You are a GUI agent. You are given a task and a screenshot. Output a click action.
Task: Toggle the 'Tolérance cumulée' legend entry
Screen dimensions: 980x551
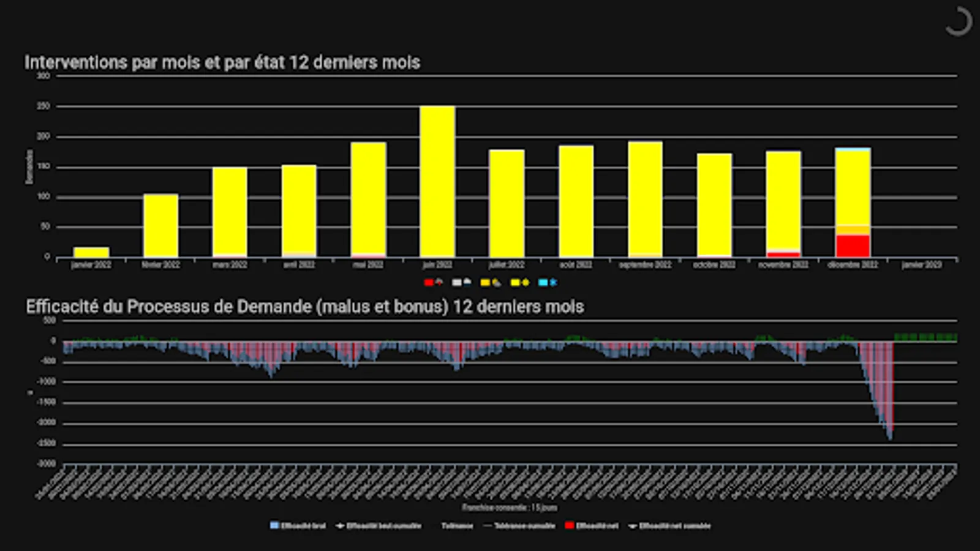[x=519, y=525]
